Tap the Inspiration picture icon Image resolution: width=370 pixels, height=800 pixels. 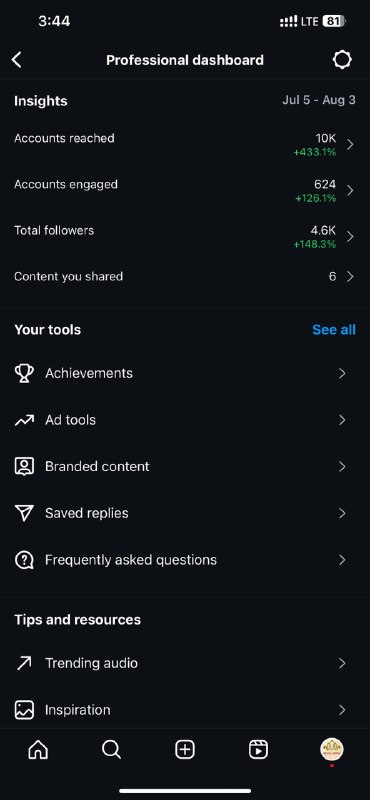coord(24,710)
